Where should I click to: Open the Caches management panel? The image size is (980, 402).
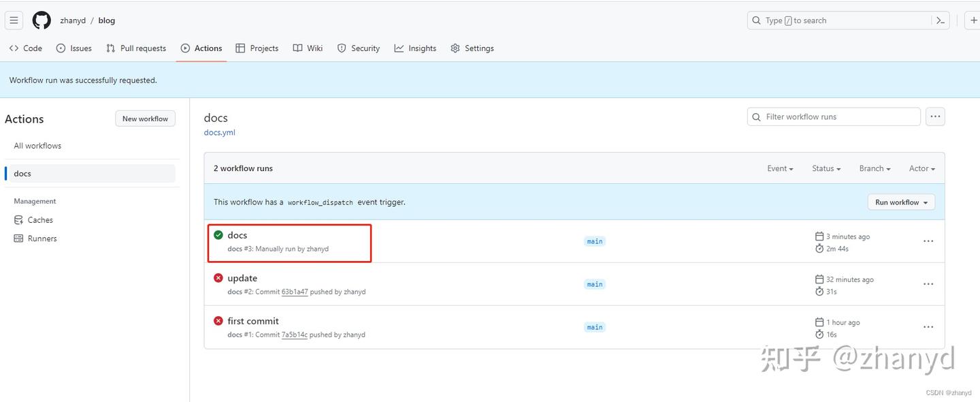[x=41, y=219]
